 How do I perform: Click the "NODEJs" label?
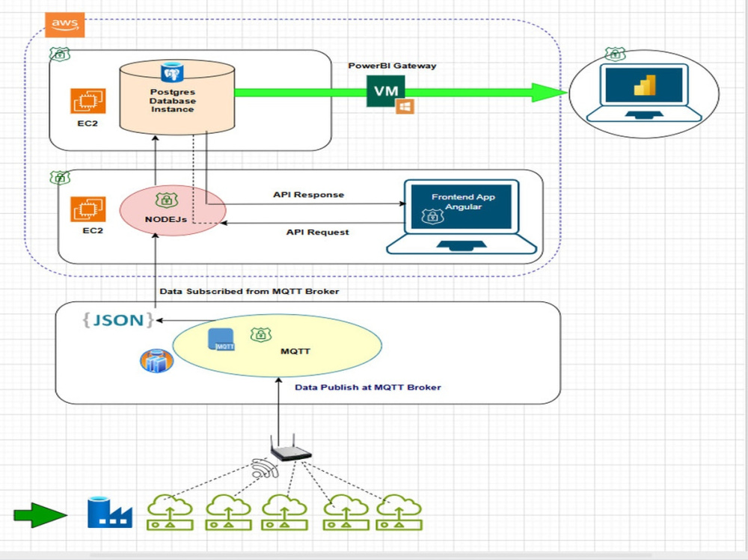pyautogui.click(x=165, y=219)
